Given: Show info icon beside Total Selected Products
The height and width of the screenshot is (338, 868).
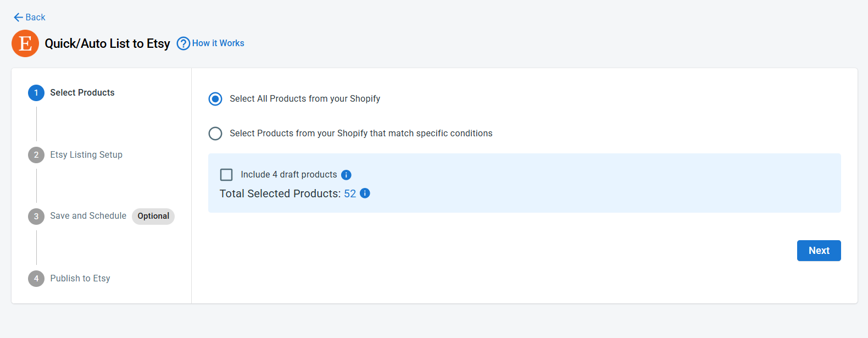Looking at the screenshot, I should 365,193.
